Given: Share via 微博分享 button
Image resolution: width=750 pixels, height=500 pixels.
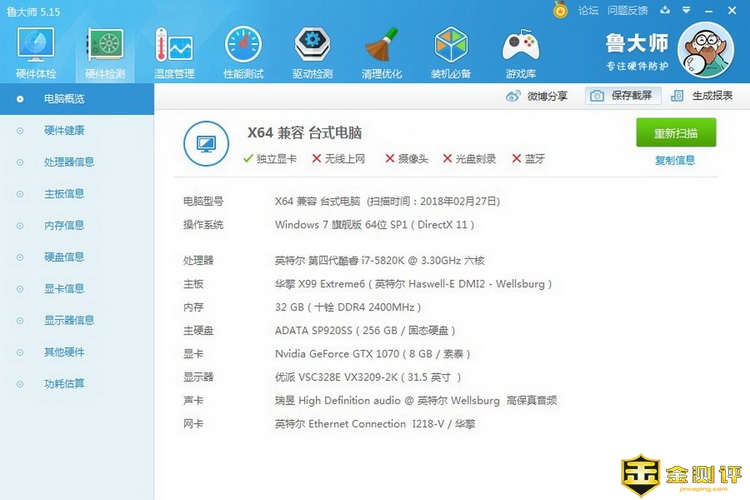Looking at the screenshot, I should pos(537,96).
